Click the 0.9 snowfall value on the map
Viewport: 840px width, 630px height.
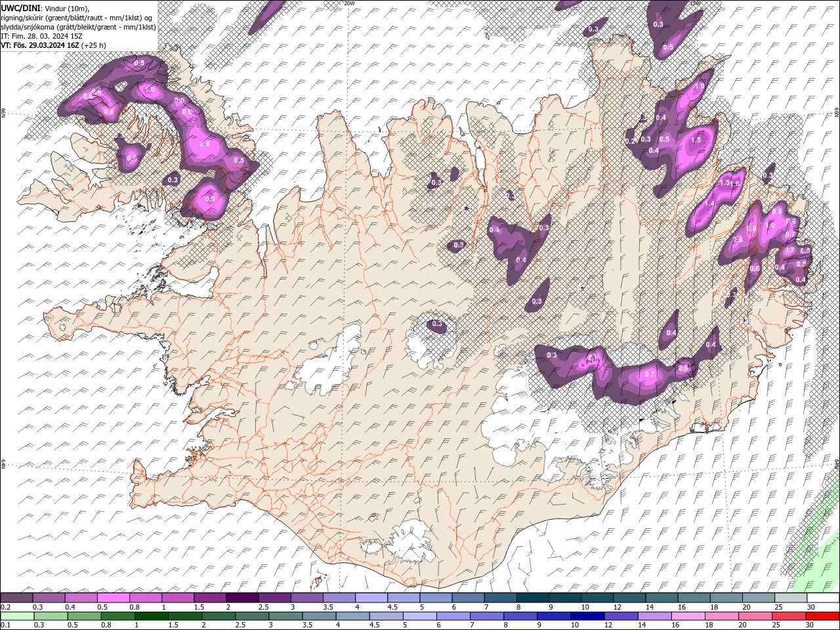click(210, 199)
